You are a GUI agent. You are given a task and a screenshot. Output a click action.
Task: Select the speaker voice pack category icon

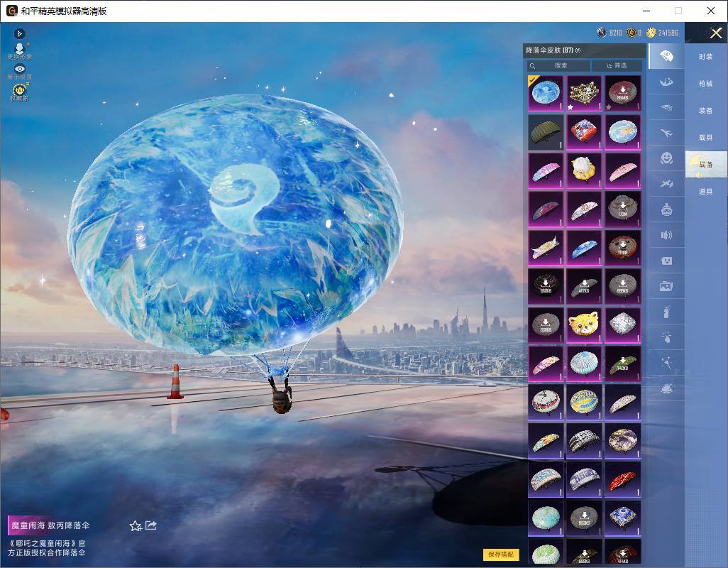(x=666, y=235)
